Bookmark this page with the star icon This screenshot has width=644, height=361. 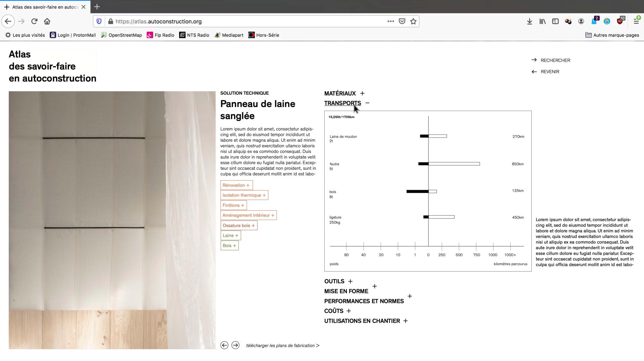413,21
